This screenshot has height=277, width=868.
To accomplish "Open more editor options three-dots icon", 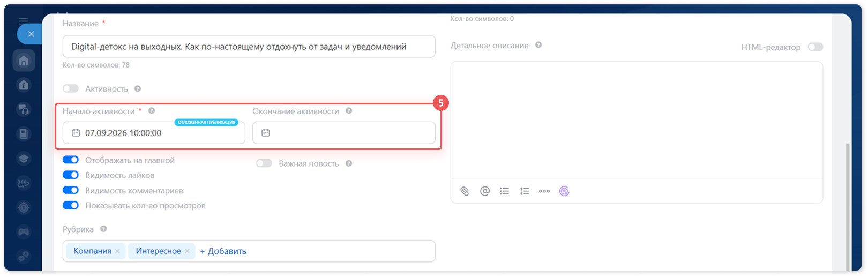I will click(x=544, y=191).
